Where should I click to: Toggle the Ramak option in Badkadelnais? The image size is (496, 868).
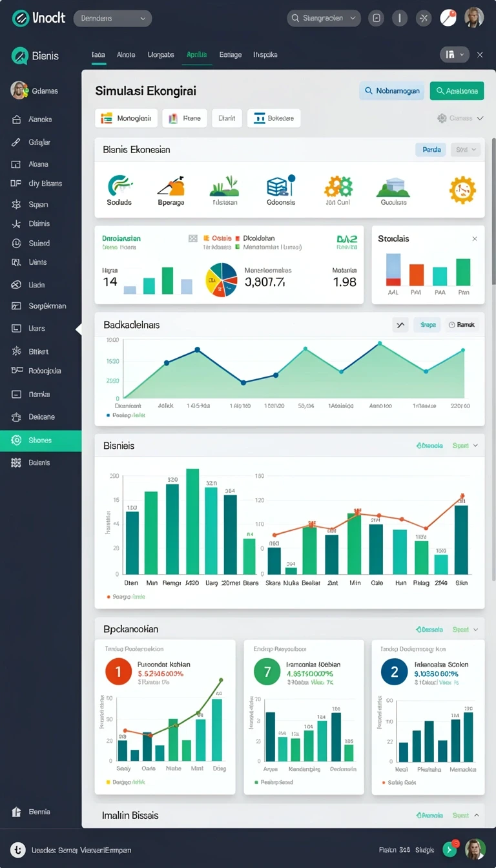pyautogui.click(x=462, y=325)
